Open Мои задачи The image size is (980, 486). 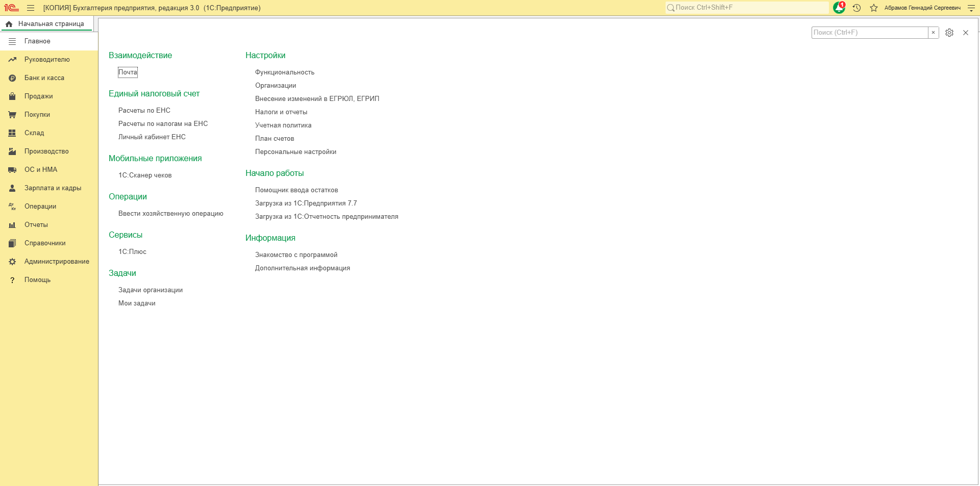(x=137, y=303)
